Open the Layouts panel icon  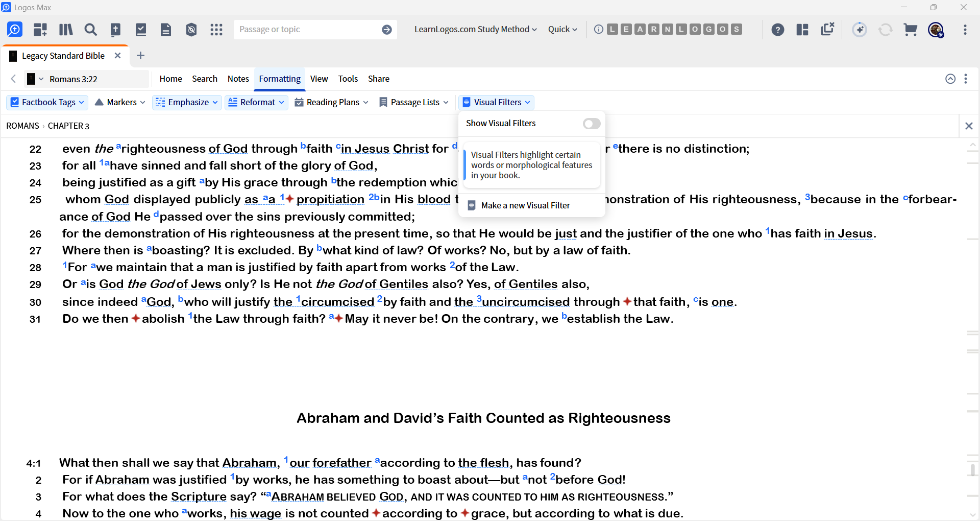click(x=802, y=30)
